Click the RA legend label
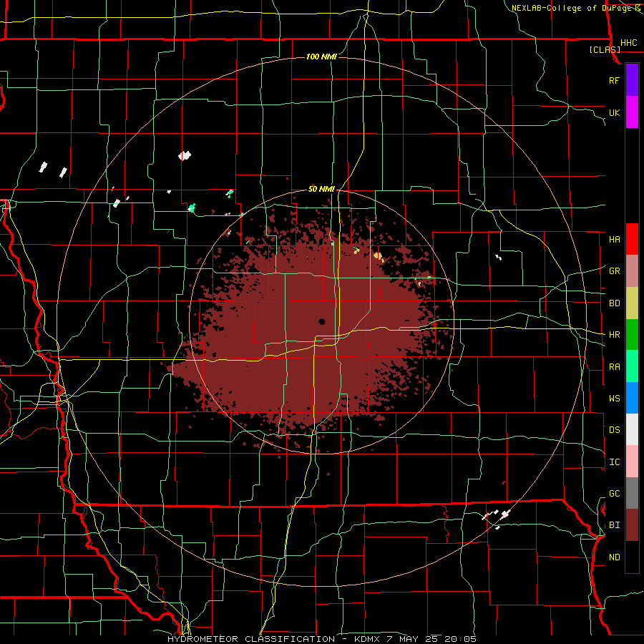The image size is (644, 644). coord(614,367)
